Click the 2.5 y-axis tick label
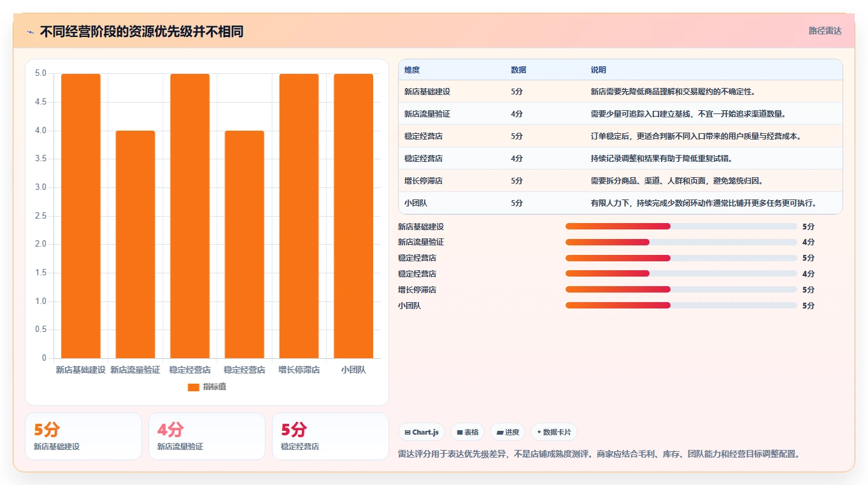Image resolution: width=868 pixels, height=485 pixels. point(41,215)
